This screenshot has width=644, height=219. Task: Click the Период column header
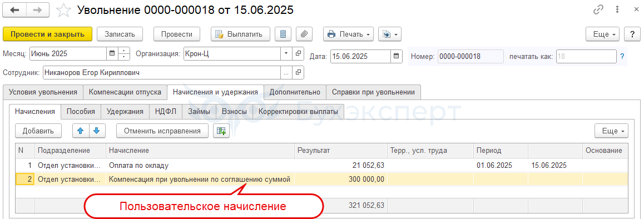coord(501,151)
